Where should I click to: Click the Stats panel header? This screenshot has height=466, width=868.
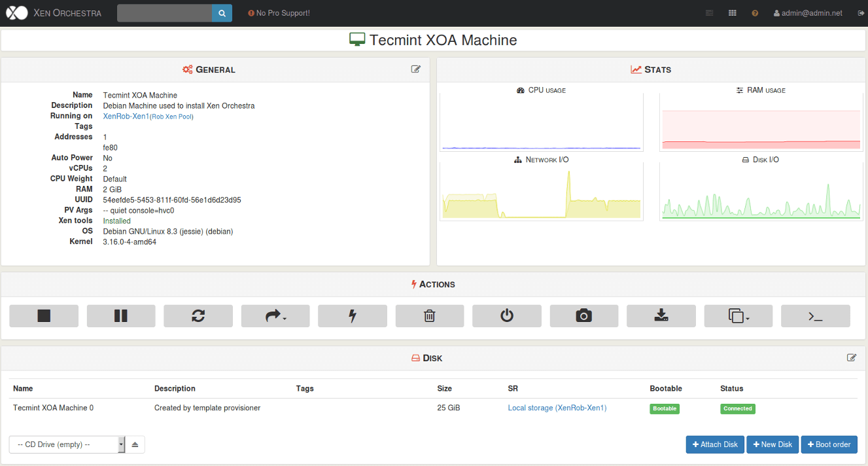tap(651, 69)
